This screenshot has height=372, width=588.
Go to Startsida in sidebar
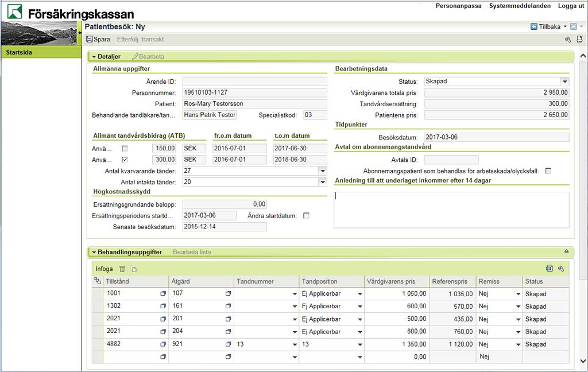(x=41, y=52)
